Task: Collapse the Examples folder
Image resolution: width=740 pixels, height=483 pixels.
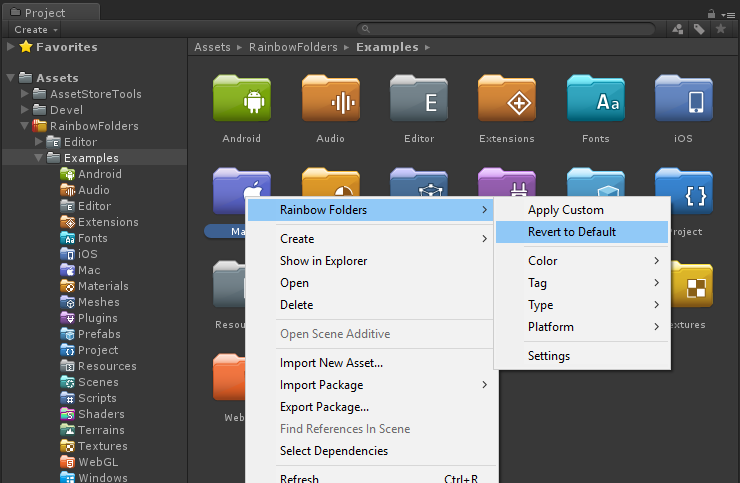Action: pyautogui.click(x=39, y=158)
